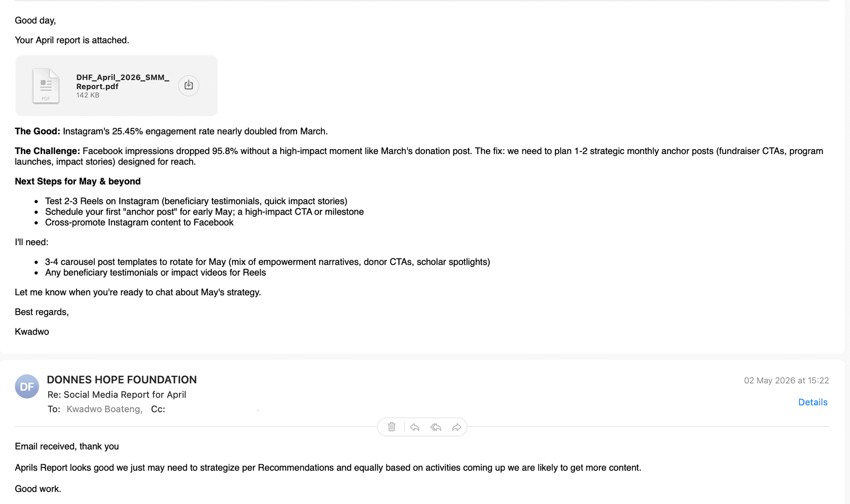Click the DONNES HOPE FOUNDATION sender name
Viewport: 850px width, 504px height.
(122, 380)
